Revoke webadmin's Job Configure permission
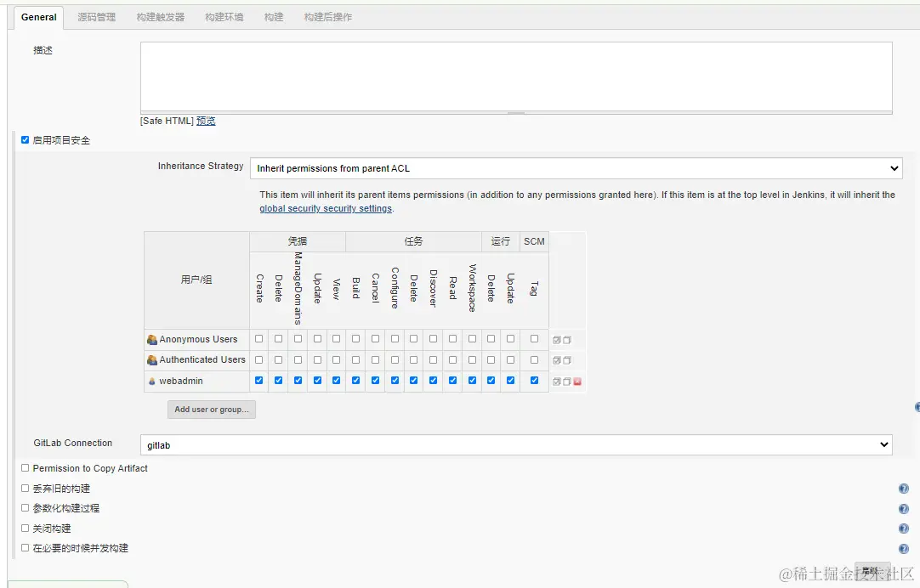Screen dimensions: 920x588 pos(395,381)
